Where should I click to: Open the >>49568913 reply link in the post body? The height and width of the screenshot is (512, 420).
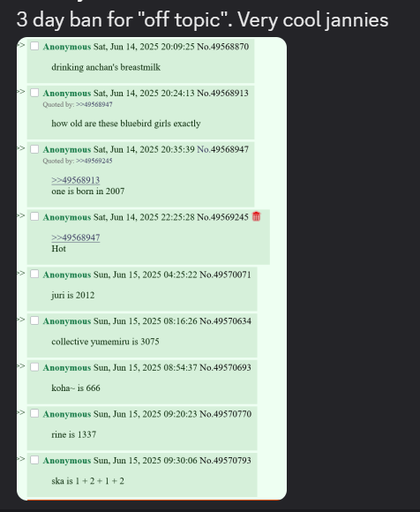(76, 180)
